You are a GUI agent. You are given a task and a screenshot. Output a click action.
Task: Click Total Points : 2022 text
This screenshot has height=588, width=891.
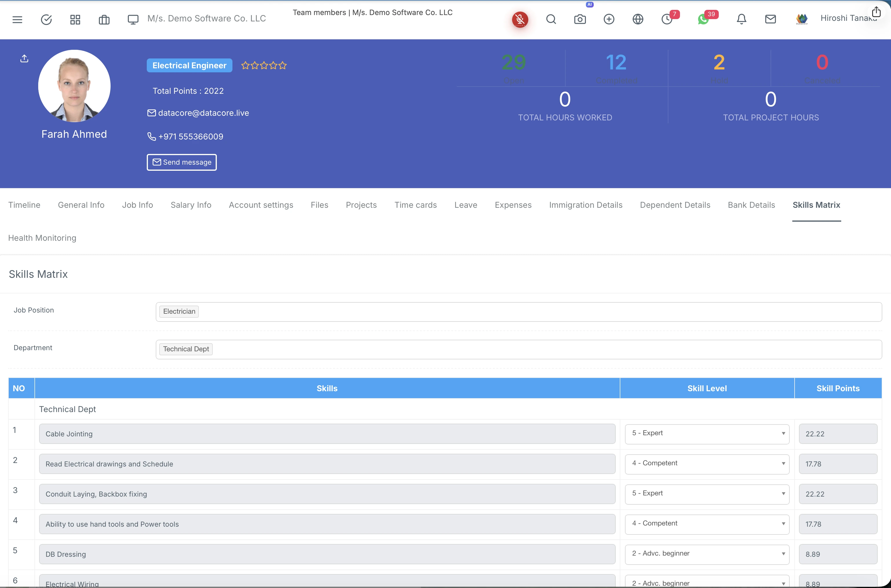[x=188, y=91]
